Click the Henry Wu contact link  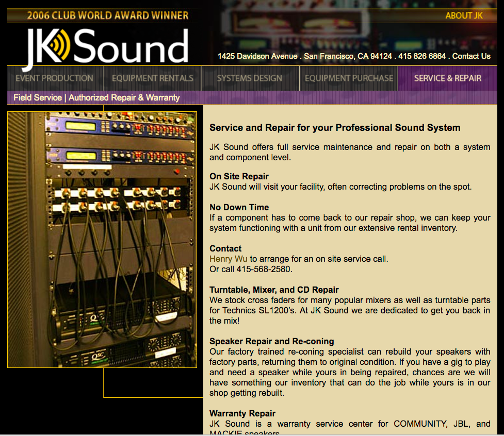tap(229, 259)
